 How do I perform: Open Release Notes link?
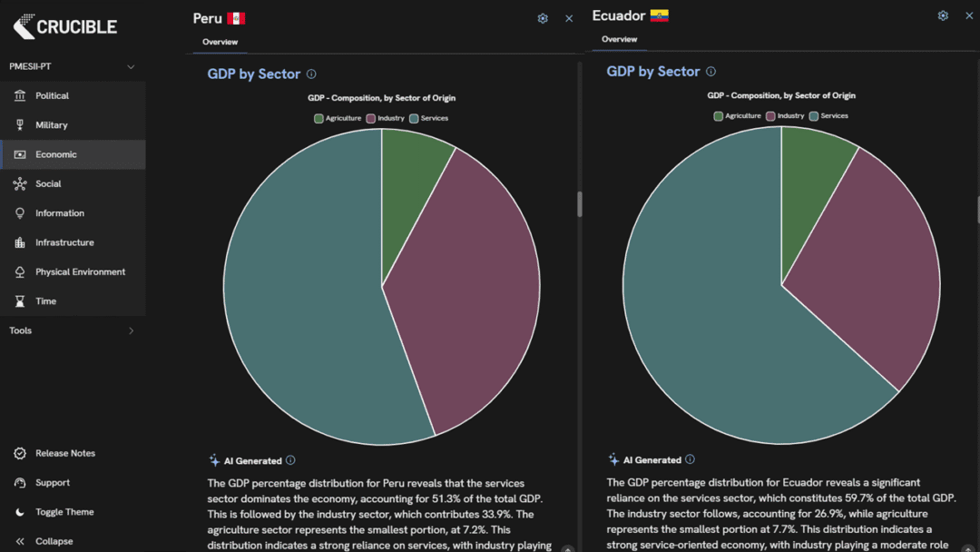(64, 453)
